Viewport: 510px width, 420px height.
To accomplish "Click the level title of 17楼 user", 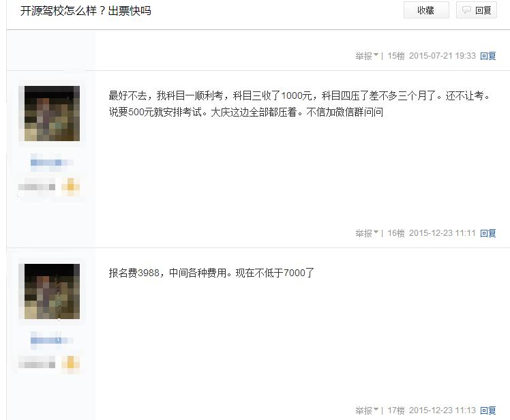I will 37,362.
